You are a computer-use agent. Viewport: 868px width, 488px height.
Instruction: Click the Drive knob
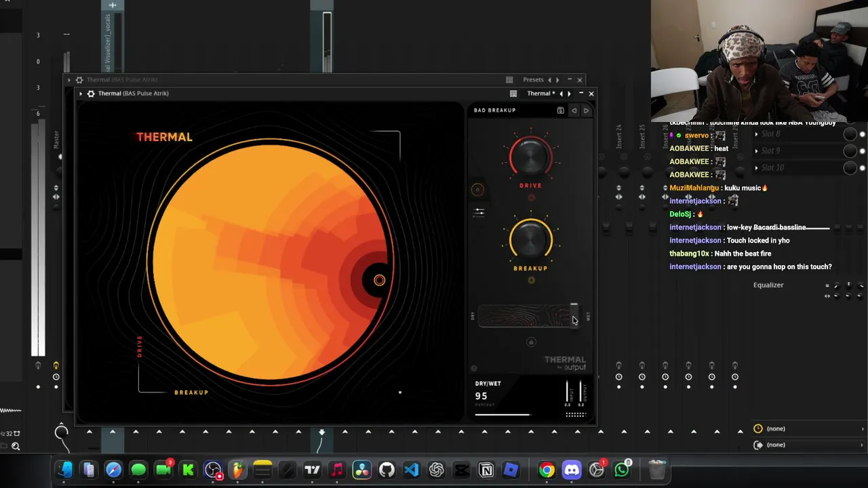pos(531,156)
